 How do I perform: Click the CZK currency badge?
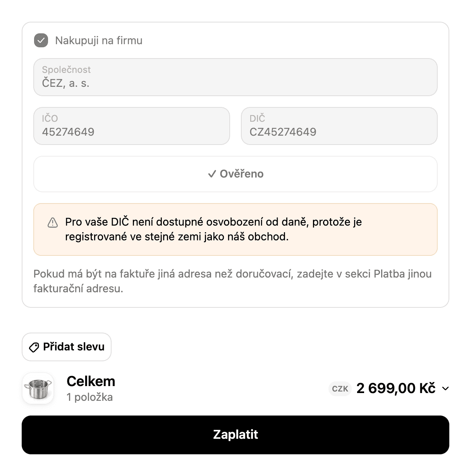(340, 389)
